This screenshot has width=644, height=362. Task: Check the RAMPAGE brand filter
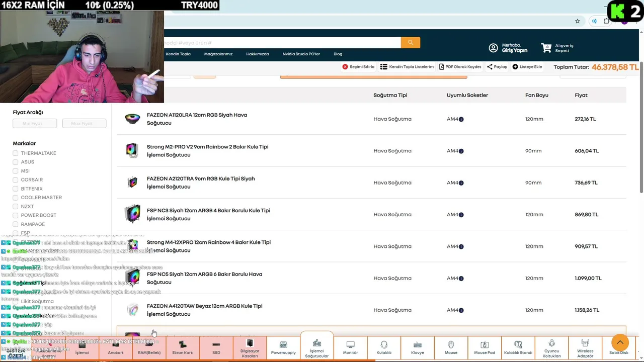pyautogui.click(x=16, y=224)
